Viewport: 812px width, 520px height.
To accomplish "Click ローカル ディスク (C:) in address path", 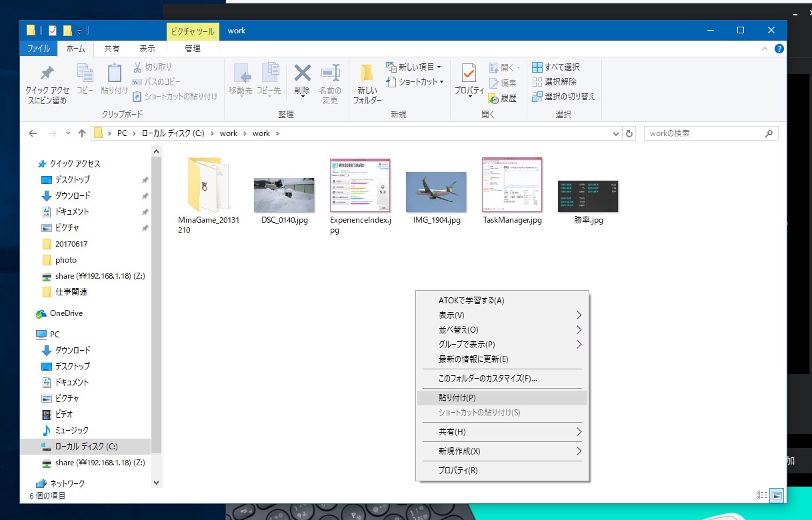I will (x=173, y=133).
